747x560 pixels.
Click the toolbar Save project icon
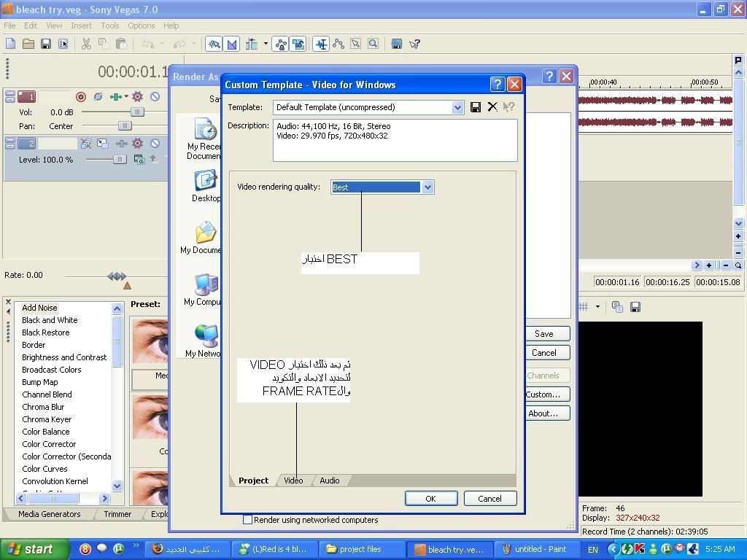pos(45,44)
